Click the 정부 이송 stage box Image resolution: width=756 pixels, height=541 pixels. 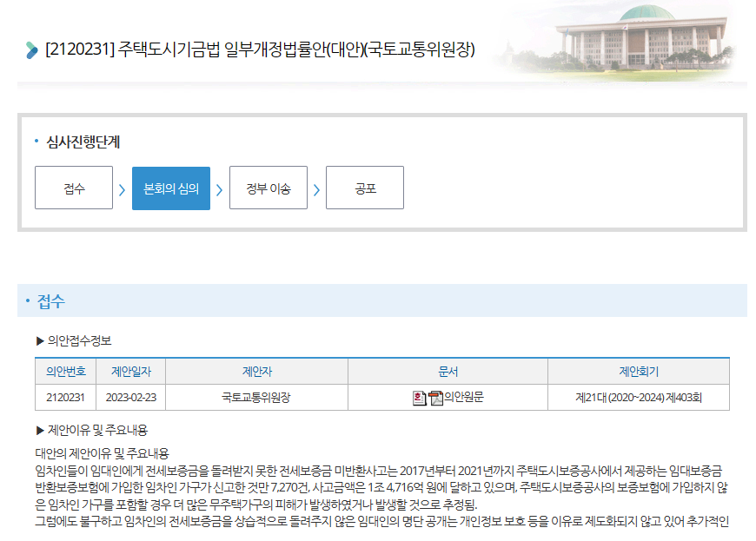point(269,187)
